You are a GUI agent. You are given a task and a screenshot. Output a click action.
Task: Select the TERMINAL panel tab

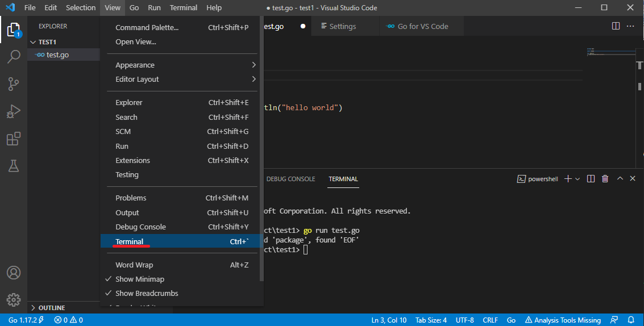tap(343, 179)
